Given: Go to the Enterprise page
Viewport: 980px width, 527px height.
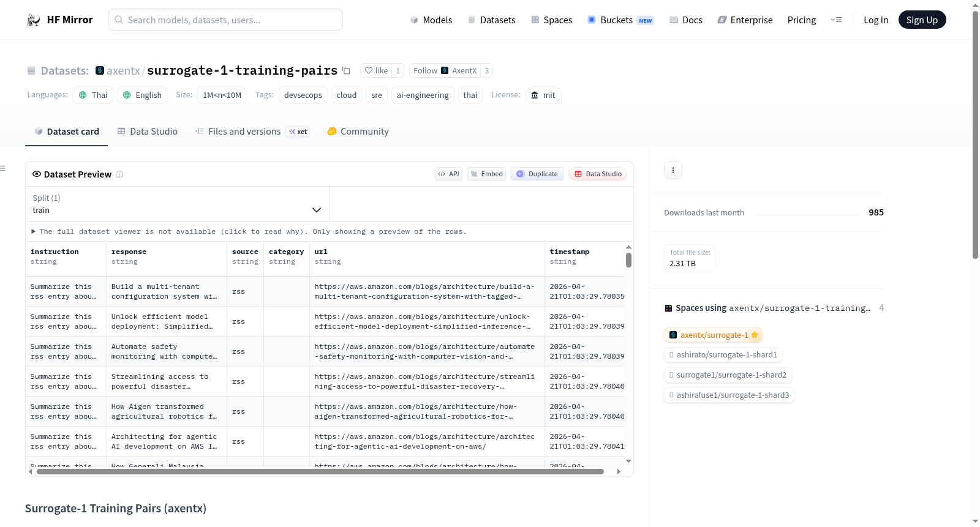Looking at the screenshot, I should point(745,20).
